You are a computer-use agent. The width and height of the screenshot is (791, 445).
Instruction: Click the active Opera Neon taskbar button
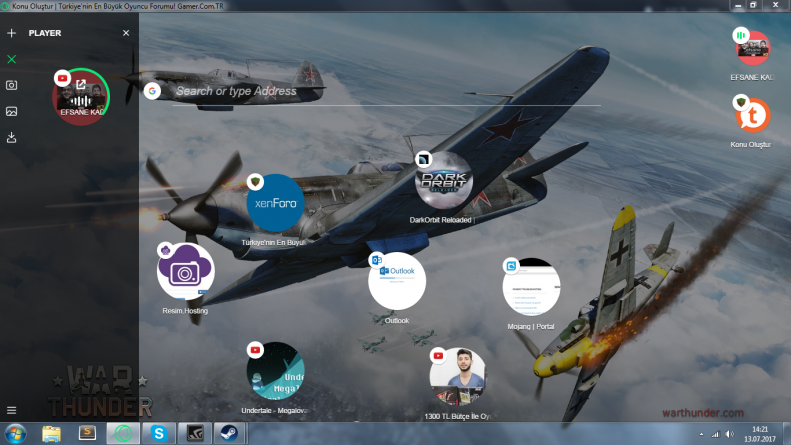pos(123,433)
